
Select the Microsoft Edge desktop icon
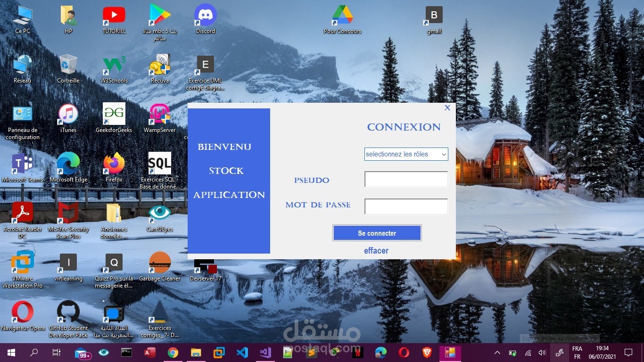click(68, 168)
